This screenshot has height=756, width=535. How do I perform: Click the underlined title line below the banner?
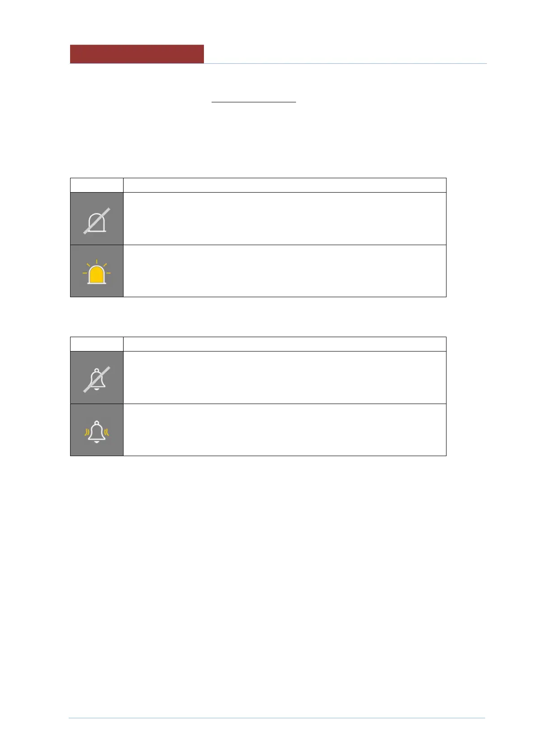click(x=254, y=102)
